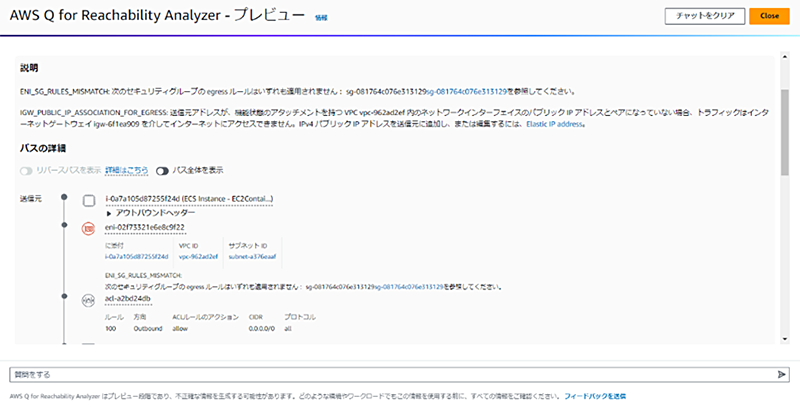Click the allow ACL action value
The image size is (800, 407).
pyautogui.click(x=181, y=328)
